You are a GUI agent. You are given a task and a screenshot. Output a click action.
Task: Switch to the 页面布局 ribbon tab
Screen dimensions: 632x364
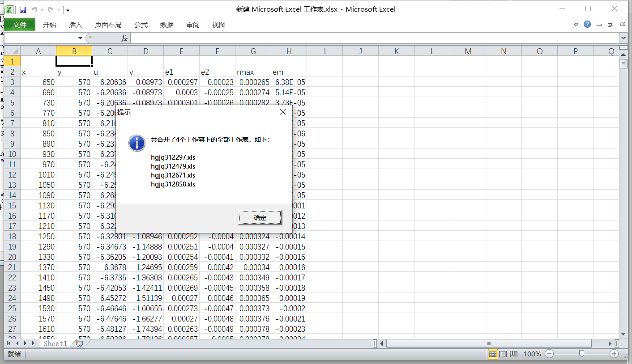pyautogui.click(x=108, y=25)
